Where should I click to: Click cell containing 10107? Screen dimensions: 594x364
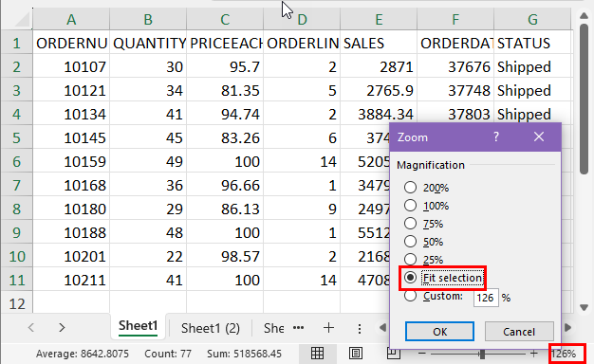(71, 67)
